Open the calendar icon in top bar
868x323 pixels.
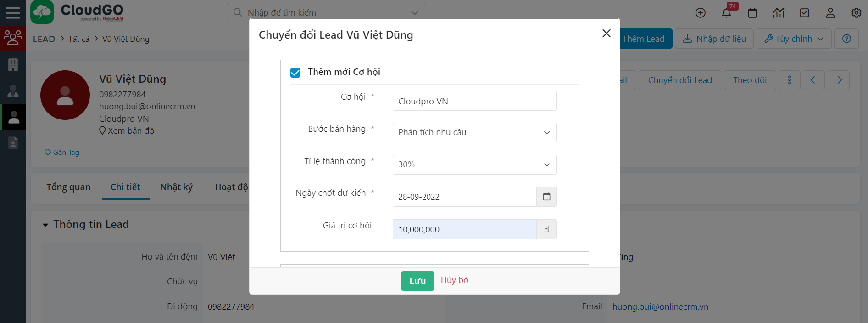click(752, 13)
